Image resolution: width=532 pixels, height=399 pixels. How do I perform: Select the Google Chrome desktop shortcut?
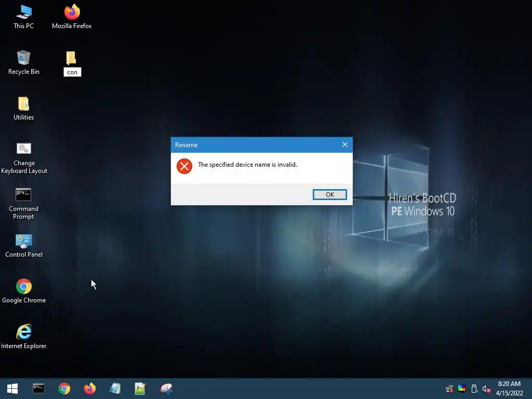[x=24, y=291]
